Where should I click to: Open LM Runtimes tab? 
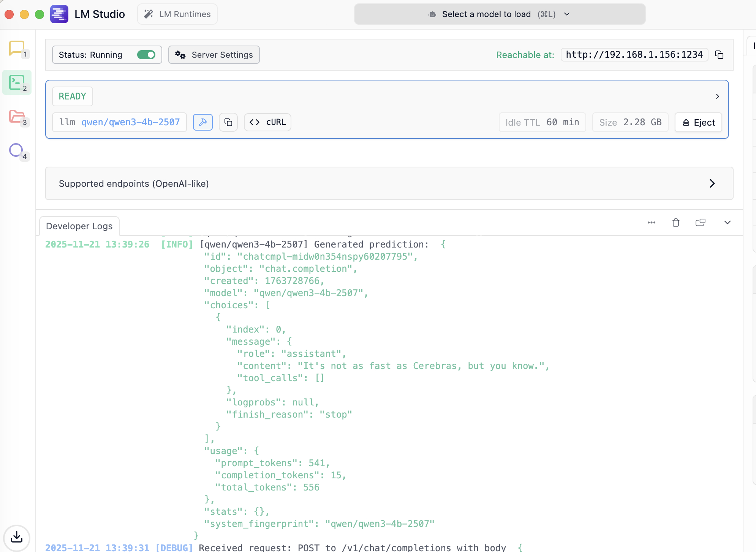pyautogui.click(x=177, y=14)
